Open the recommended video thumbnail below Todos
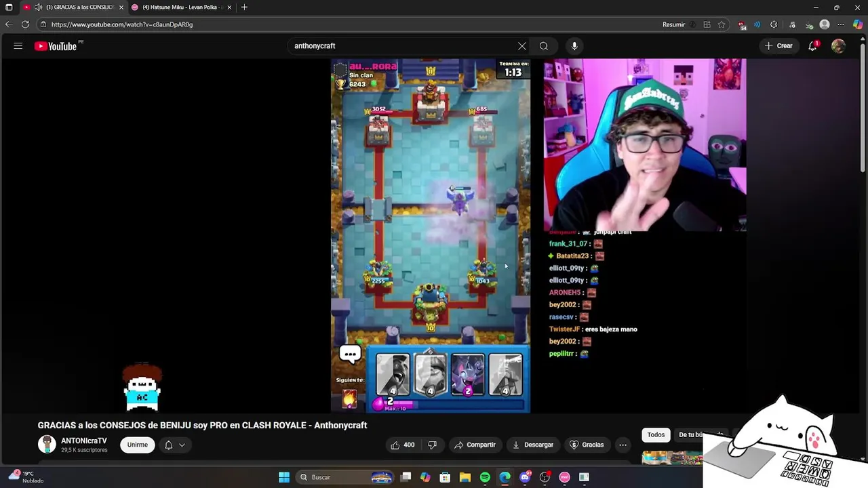868x488 pixels. 672,458
